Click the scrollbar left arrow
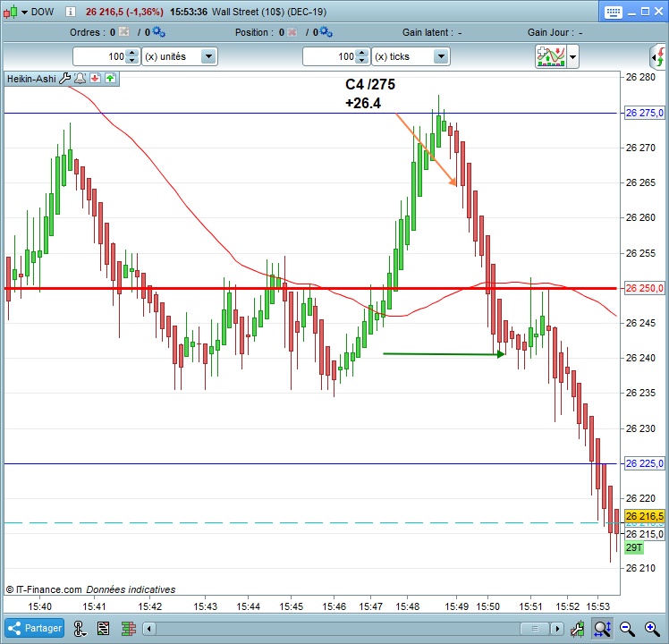Screen dimensions: 669x644 (x=148, y=628)
